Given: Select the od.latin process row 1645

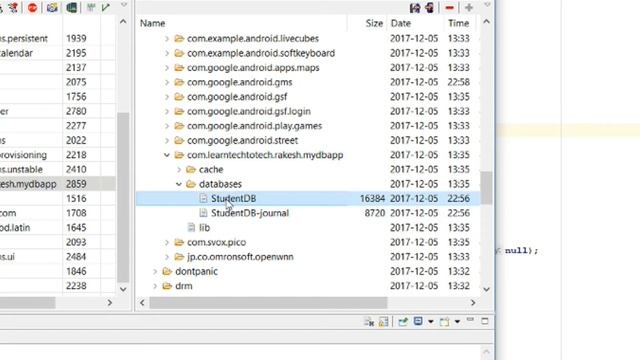Looking at the screenshot, I should [x=58, y=228].
